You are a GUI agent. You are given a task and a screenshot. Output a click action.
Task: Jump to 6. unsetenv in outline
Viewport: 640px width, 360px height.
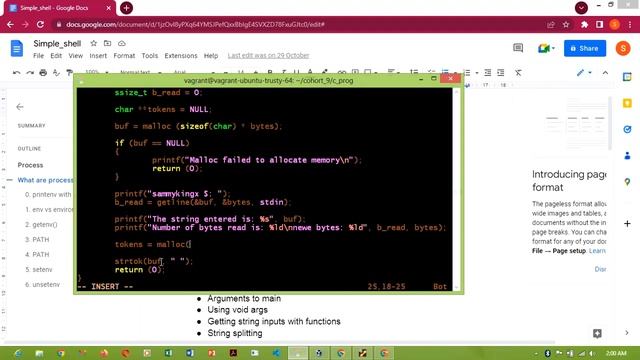tap(42, 284)
